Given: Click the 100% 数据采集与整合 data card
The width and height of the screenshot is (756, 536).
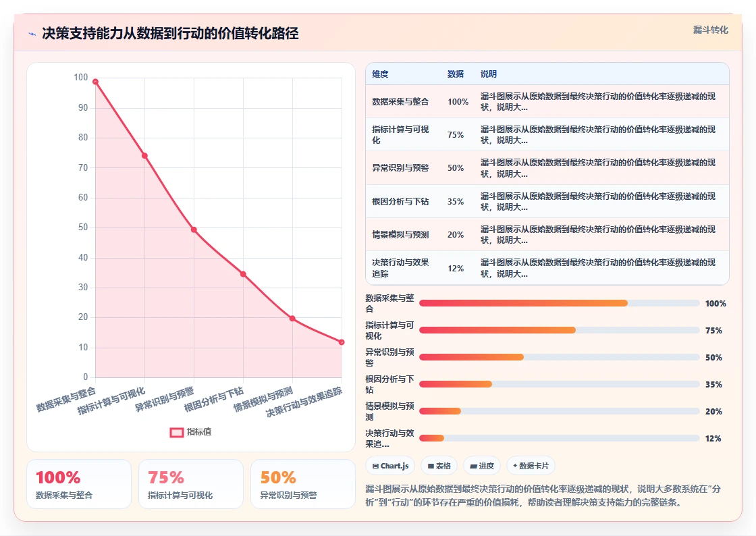Looking at the screenshot, I should pyautogui.click(x=79, y=484).
